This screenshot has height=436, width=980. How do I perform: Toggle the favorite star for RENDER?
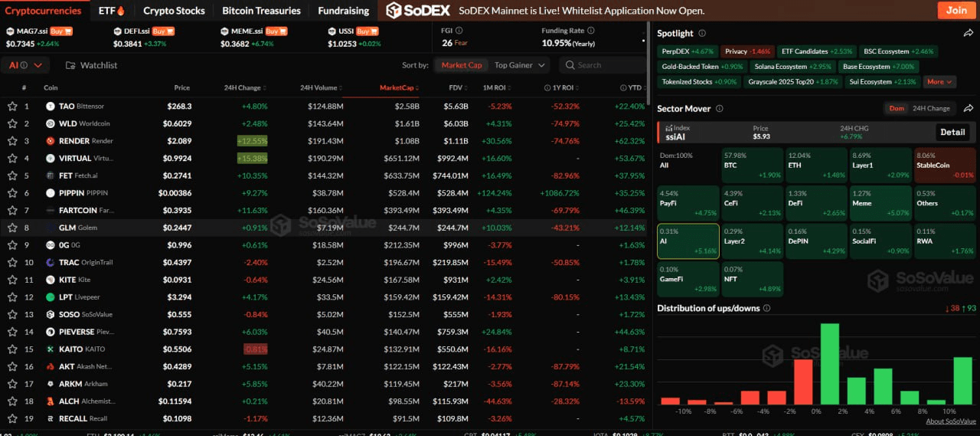[x=12, y=141]
